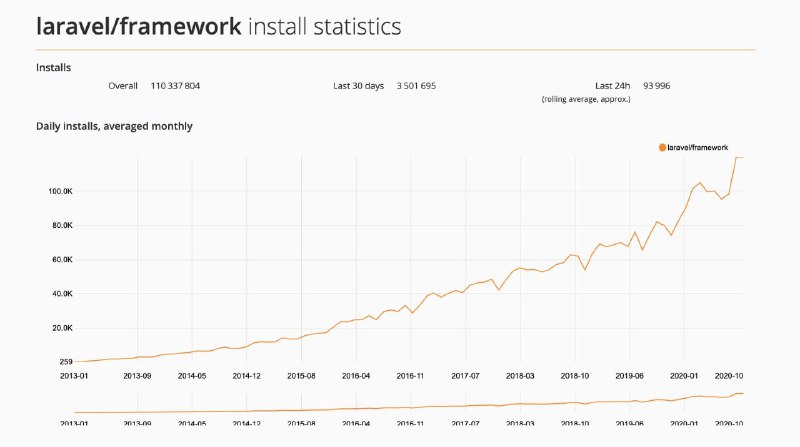
Task: Click the 2018-10 x-axis label on main chart
Action: click(574, 376)
